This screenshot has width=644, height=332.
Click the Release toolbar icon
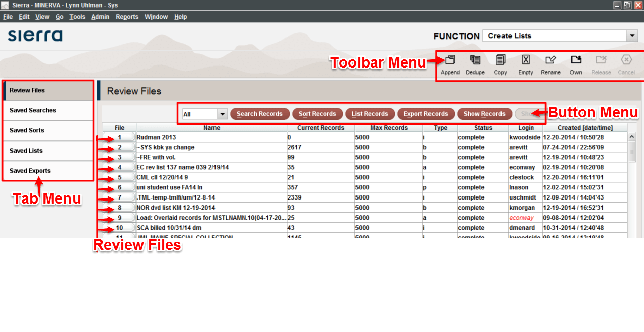601,65
